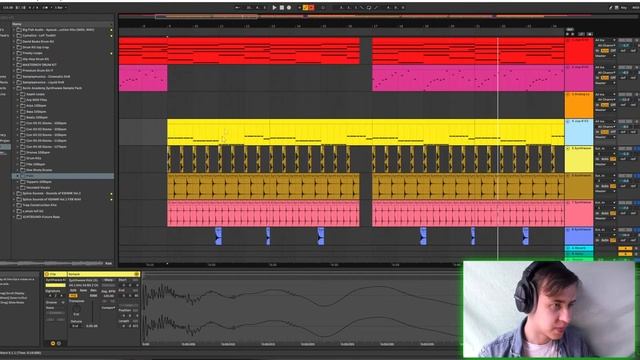This screenshot has width=640, height=360.
Task: Open the Hip Hop Drum Kit folder
Action: 36,59
